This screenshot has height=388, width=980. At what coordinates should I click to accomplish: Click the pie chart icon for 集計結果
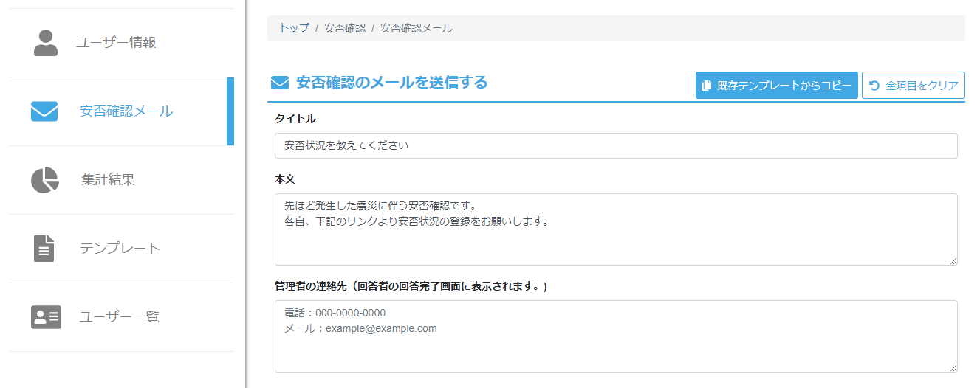[x=45, y=180]
